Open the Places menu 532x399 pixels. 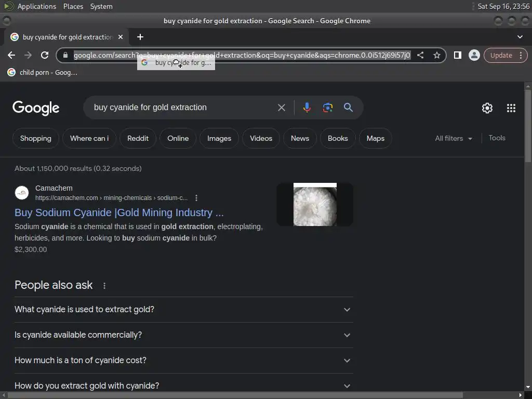(73, 6)
